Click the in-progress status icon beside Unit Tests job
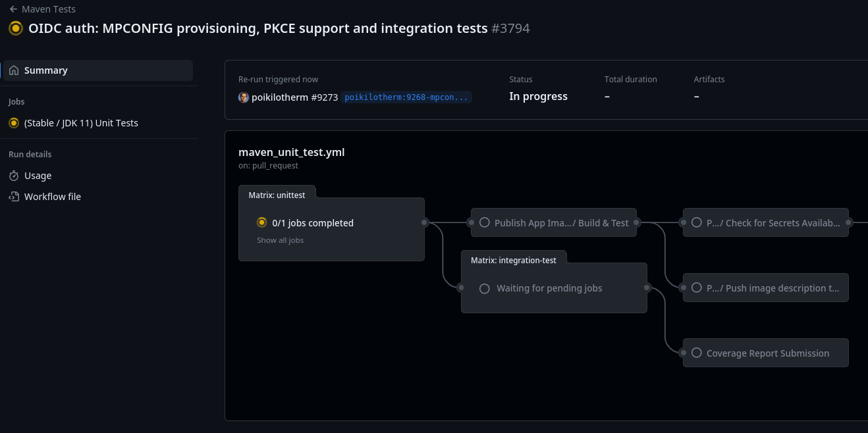 14,123
